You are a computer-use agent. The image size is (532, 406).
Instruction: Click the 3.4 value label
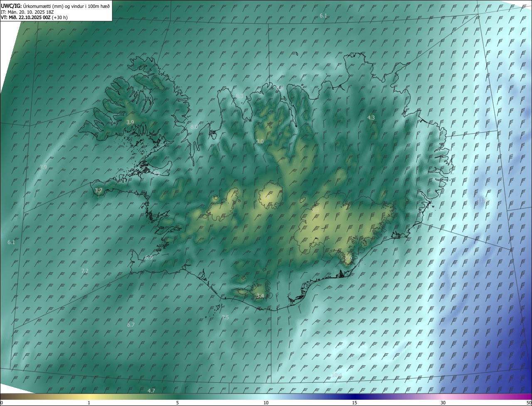click(x=260, y=296)
